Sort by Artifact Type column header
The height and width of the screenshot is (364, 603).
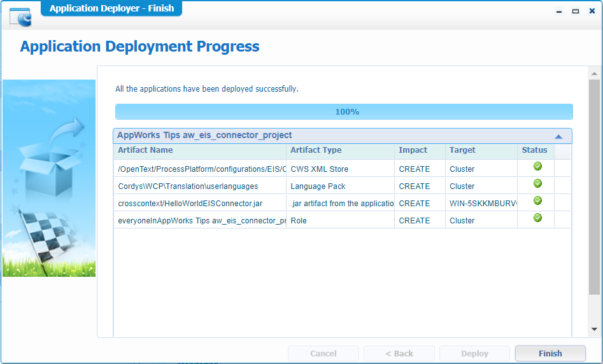point(340,151)
